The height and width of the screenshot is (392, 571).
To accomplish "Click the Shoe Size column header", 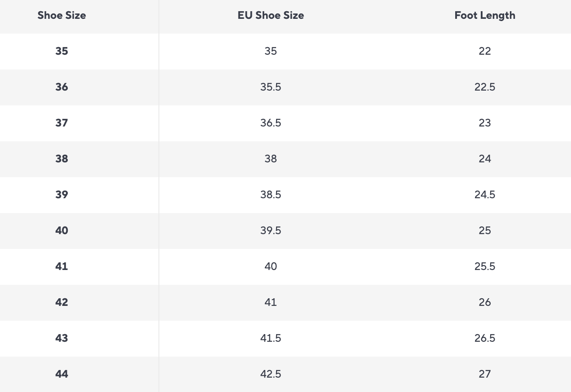I will click(x=61, y=15).
